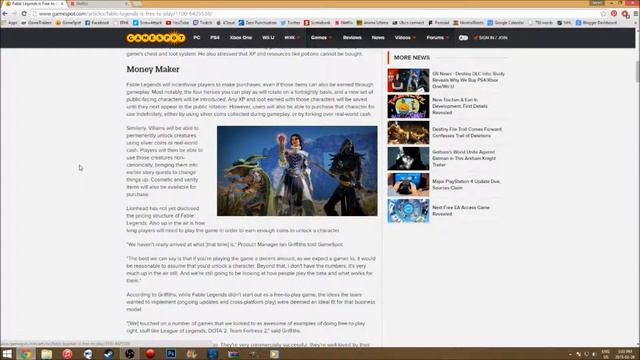Viewport: 640px width, 360px height.
Task: Switch to the second browser tab
Action: point(99,4)
